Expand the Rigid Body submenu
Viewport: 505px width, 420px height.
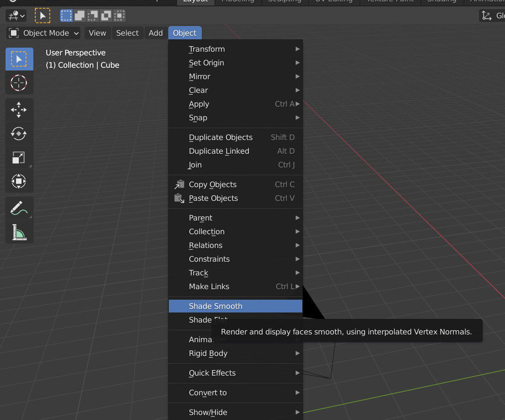click(236, 353)
